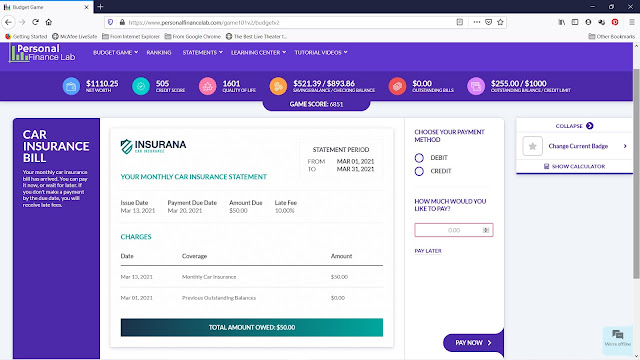Open Change Current Badge chevron

tap(625, 146)
